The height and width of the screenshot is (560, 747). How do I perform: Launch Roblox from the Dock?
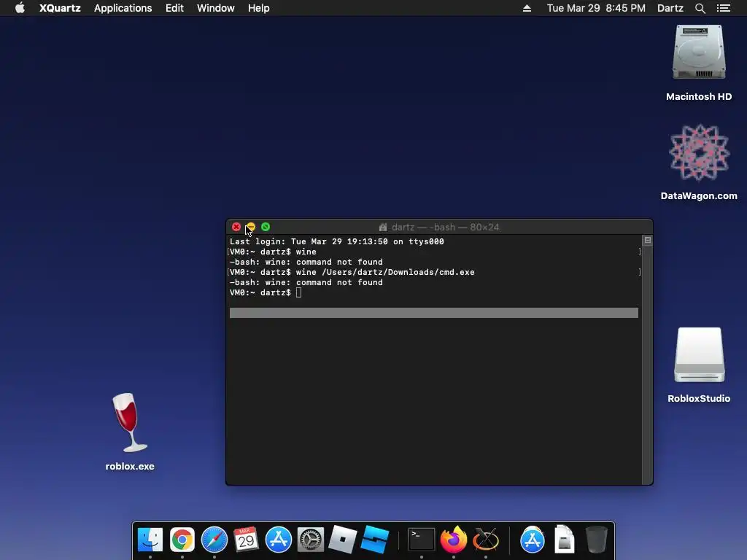coord(343,540)
